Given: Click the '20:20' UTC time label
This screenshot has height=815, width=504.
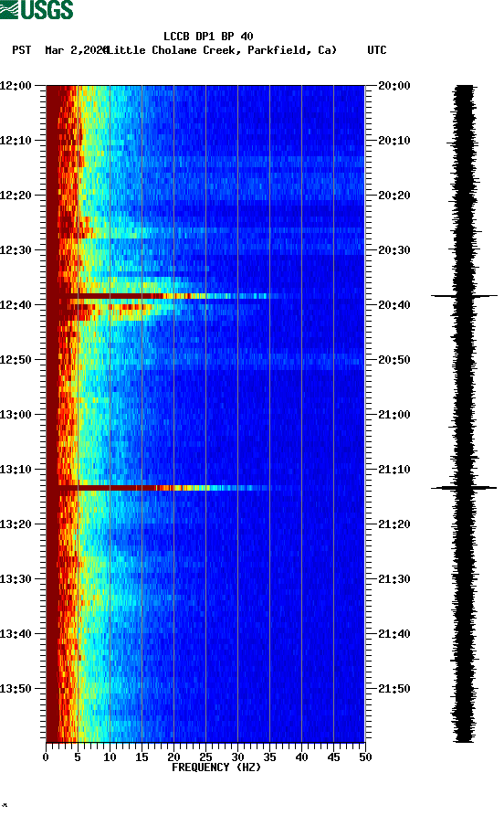Looking at the screenshot, I should 394,196.
